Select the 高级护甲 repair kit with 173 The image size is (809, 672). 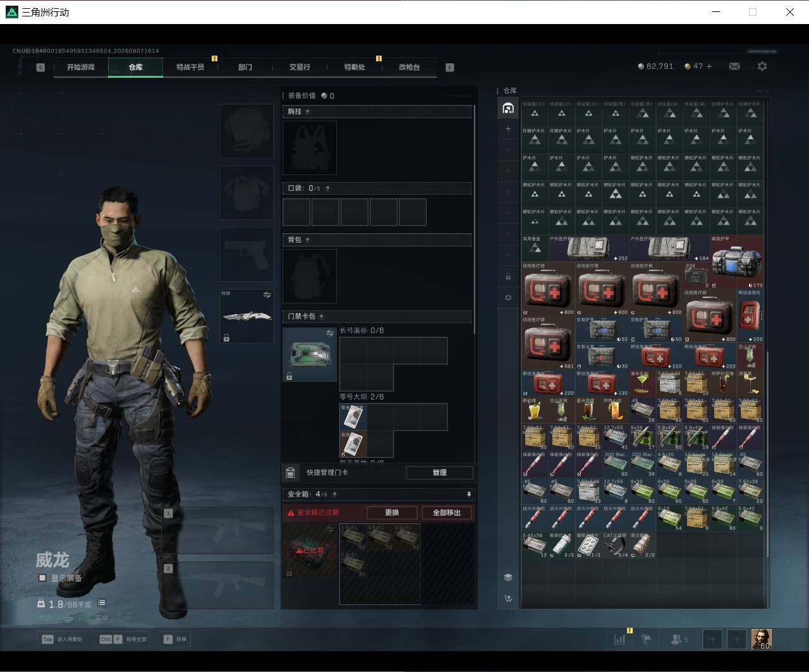(737, 262)
